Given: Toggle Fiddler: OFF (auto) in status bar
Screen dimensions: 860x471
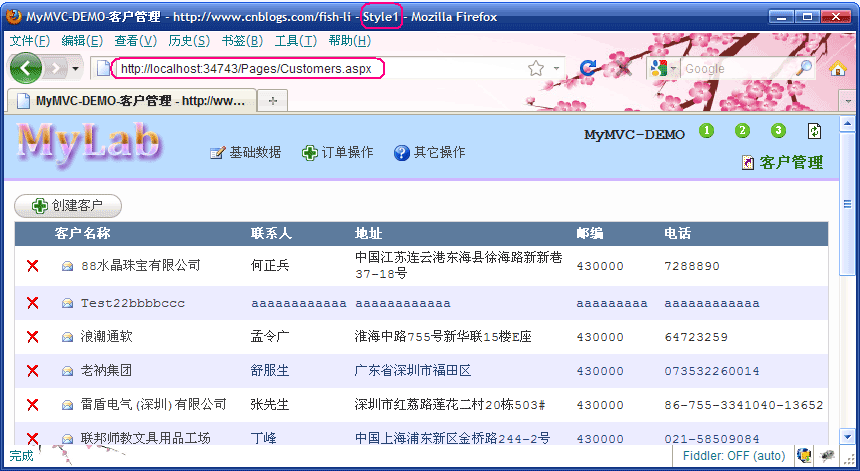Looking at the screenshot, I should tap(735, 456).
